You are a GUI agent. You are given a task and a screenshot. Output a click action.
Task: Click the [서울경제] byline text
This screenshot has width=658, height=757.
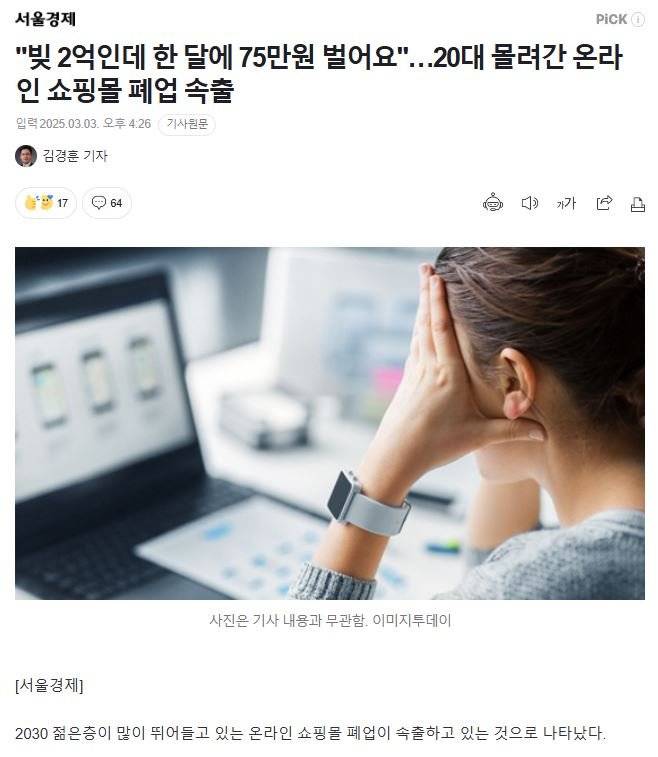49,685
